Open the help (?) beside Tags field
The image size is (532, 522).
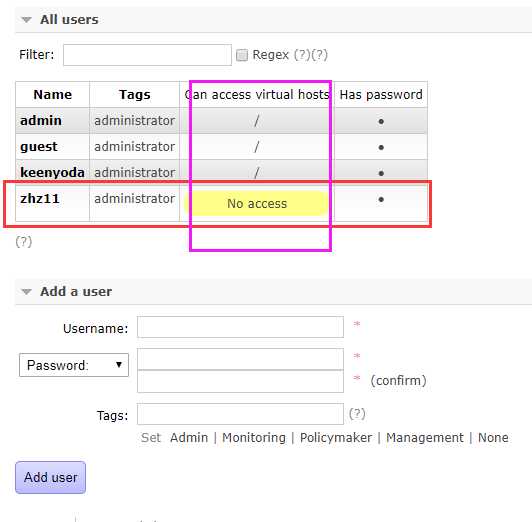(357, 414)
